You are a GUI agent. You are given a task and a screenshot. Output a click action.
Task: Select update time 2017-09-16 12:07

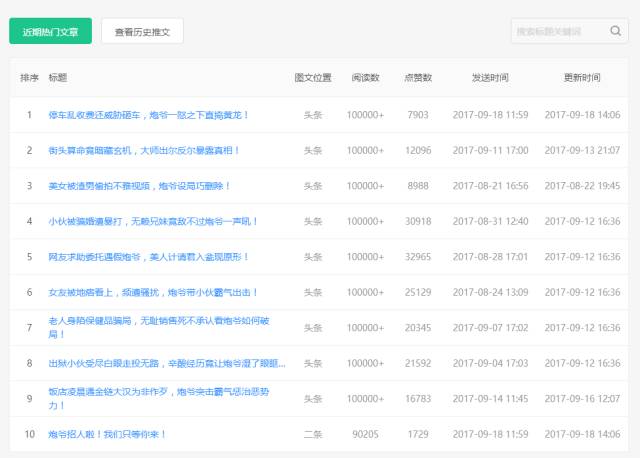pos(582,399)
